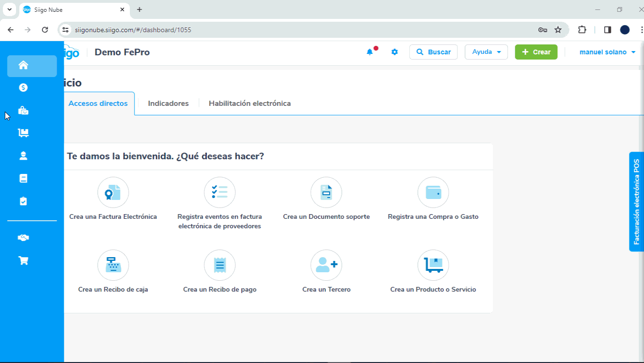
Task: Bookmark this page with the star icon
Action: [x=558, y=30]
